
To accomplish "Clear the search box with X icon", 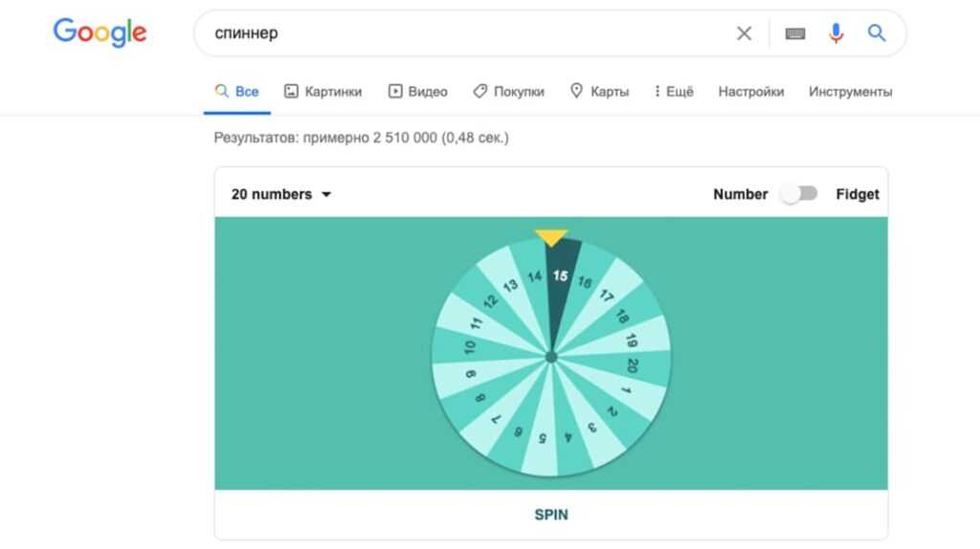I will click(x=744, y=33).
